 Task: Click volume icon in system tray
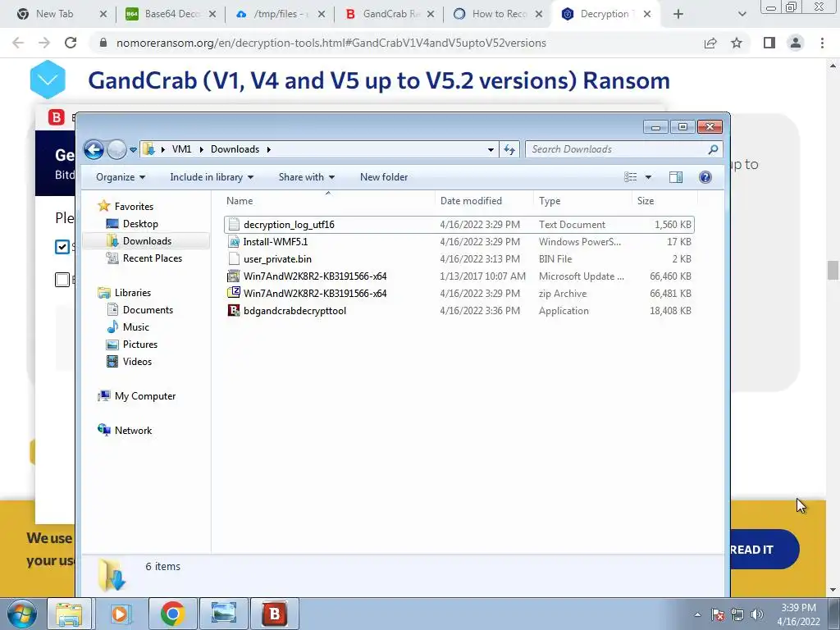click(757, 614)
